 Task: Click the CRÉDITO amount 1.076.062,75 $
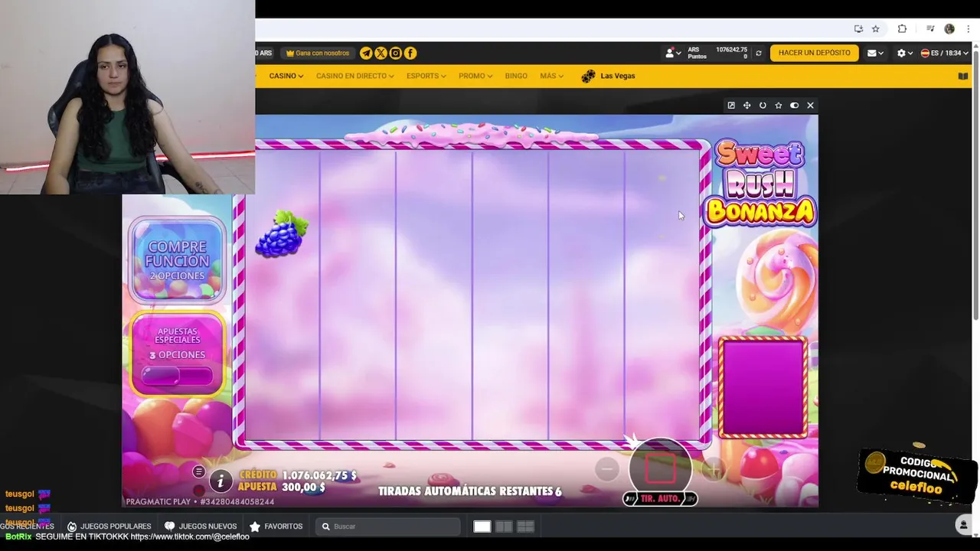(319, 475)
